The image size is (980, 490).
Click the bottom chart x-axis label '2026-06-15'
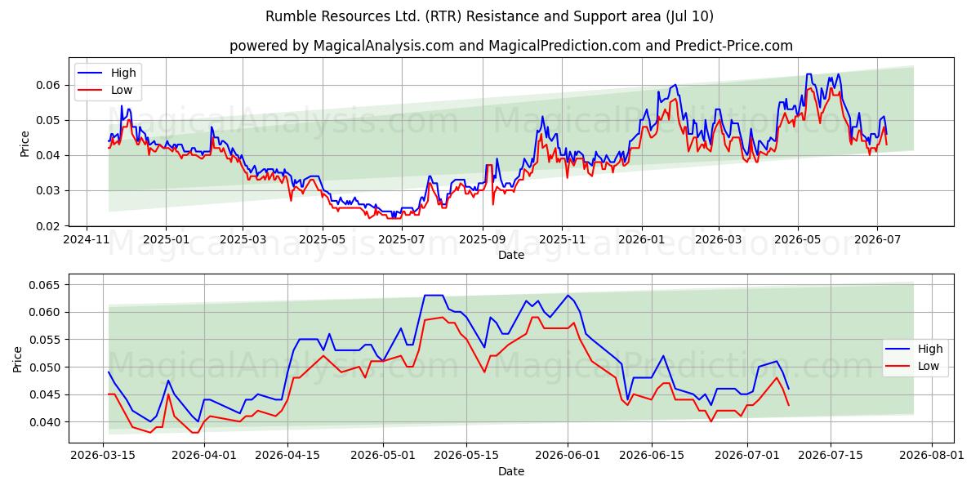click(x=651, y=457)
